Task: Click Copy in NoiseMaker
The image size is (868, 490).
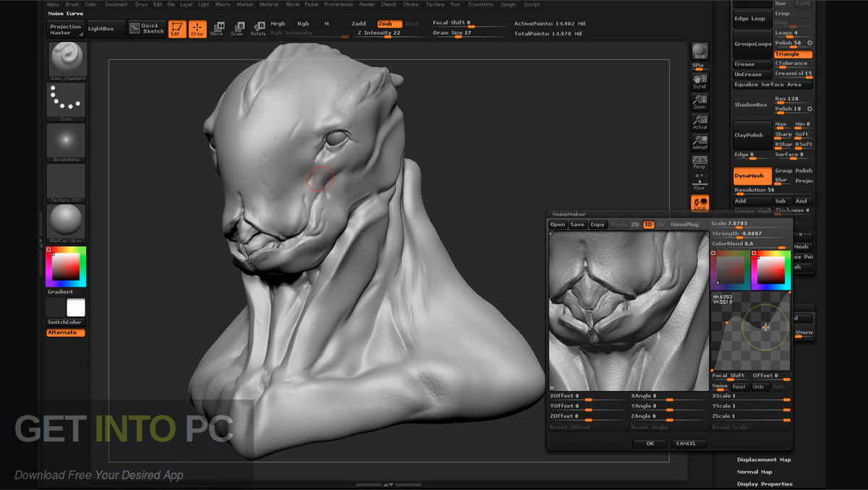Action: (597, 224)
